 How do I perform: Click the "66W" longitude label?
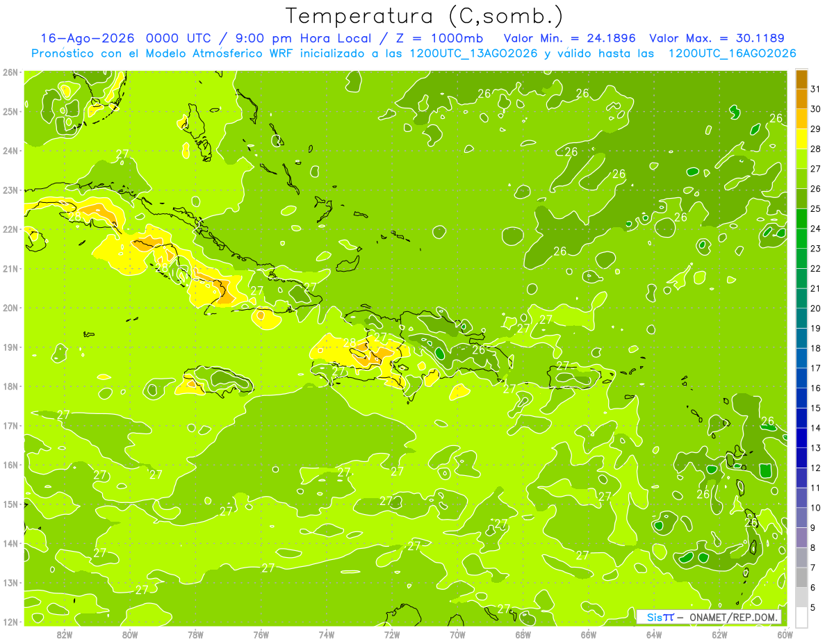589,634
